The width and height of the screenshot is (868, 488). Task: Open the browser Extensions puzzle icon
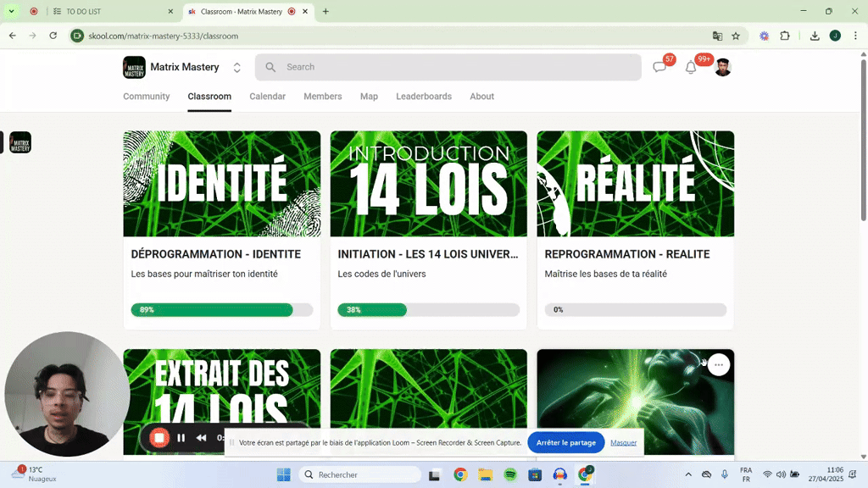(784, 36)
